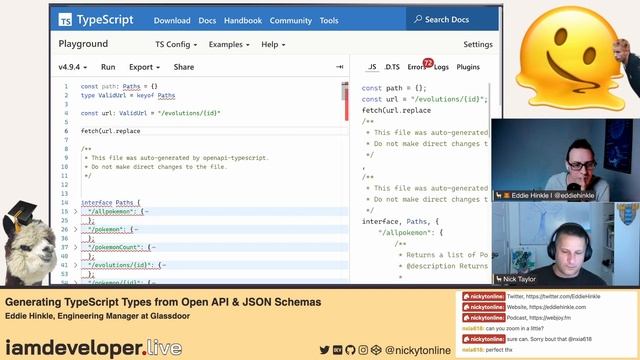Image resolution: width=640 pixels, height=360 pixels.
Task: Click the "perfect thx" chat message
Action: (x=487, y=350)
